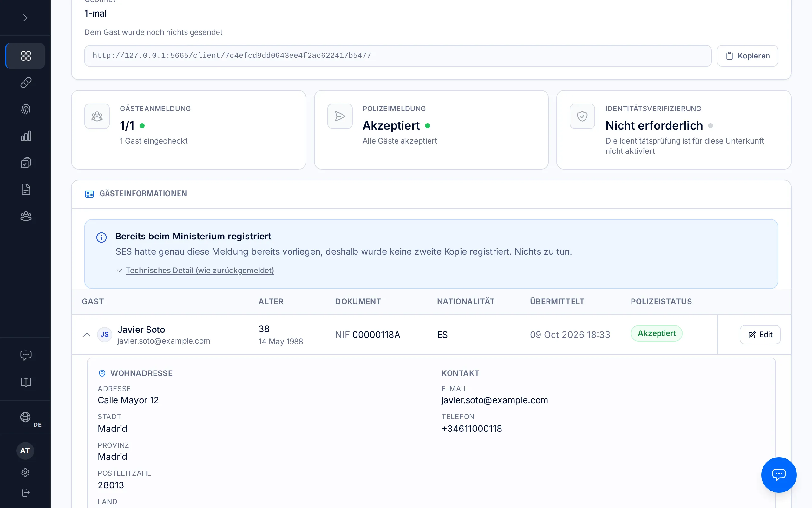Click the 14 May 1988 birth date

coord(280,341)
